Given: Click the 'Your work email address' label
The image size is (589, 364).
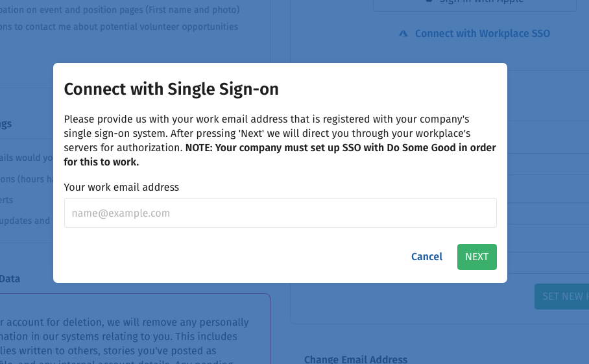Looking at the screenshot, I should click(121, 188).
